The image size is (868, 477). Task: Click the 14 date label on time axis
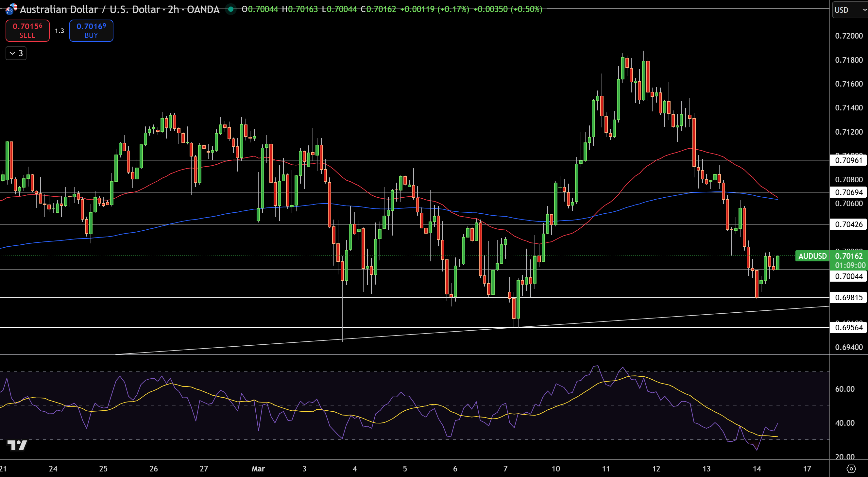757,469
